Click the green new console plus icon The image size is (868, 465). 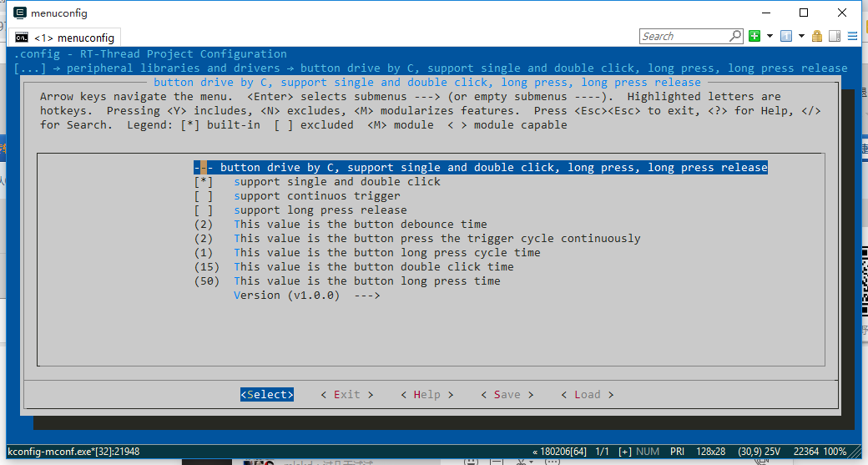pos(754,36)
